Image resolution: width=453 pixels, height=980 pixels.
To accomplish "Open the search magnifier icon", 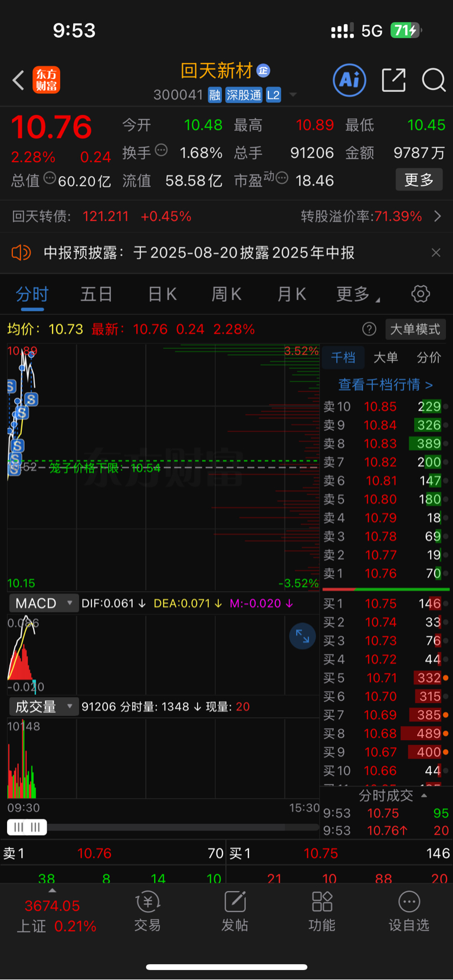I will point(434,80).
